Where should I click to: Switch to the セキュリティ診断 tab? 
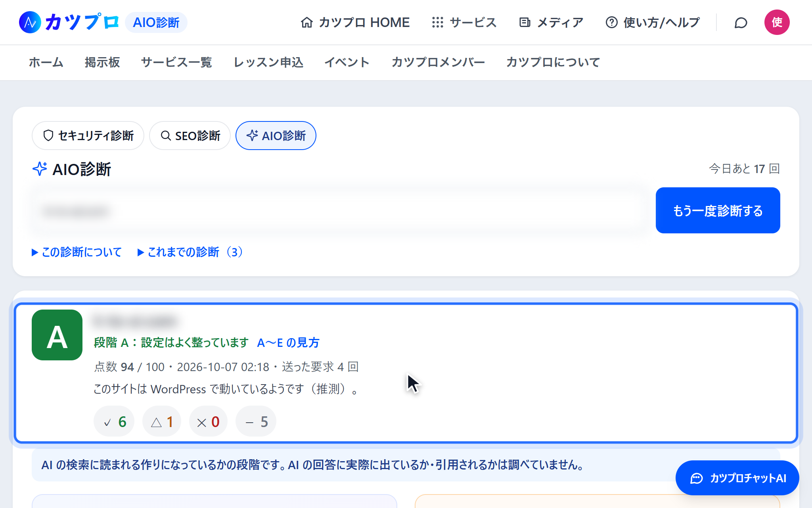pos(88,136)
